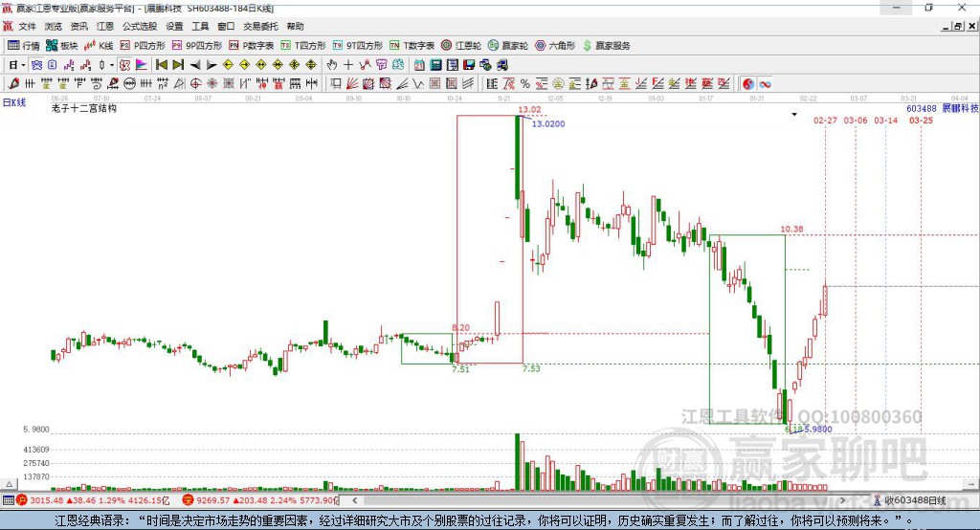Viewport: 980px width, 530px height.
Task: Open the P数字表 tool
Action: (252, 46)
